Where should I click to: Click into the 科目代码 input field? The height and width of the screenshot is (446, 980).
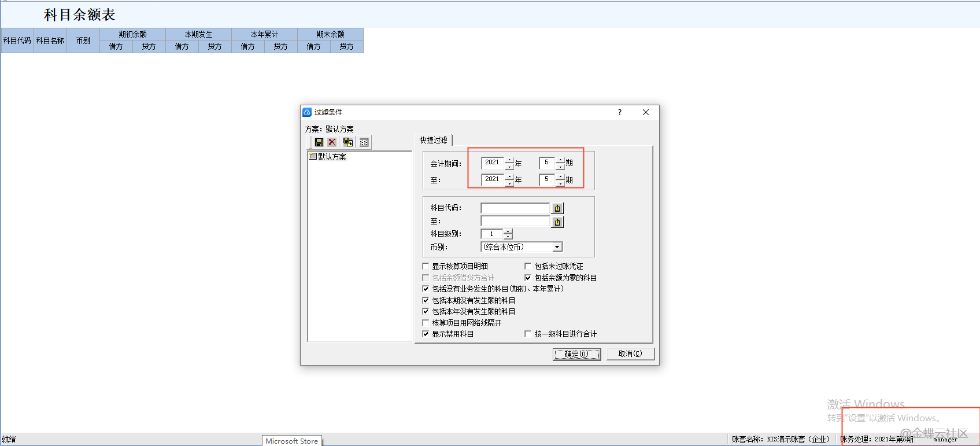515,208
